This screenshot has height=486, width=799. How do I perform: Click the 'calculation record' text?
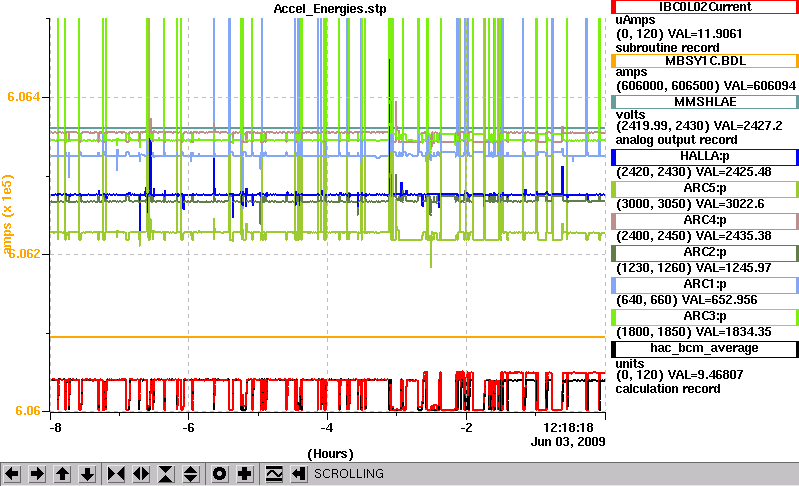(668, 389)
